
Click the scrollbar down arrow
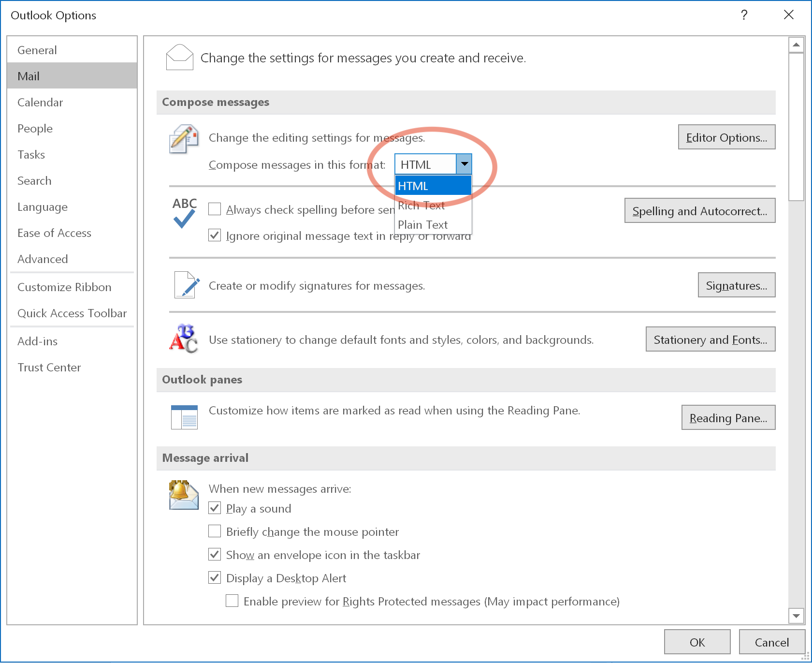pyautogui.click(x=796, y=616)
